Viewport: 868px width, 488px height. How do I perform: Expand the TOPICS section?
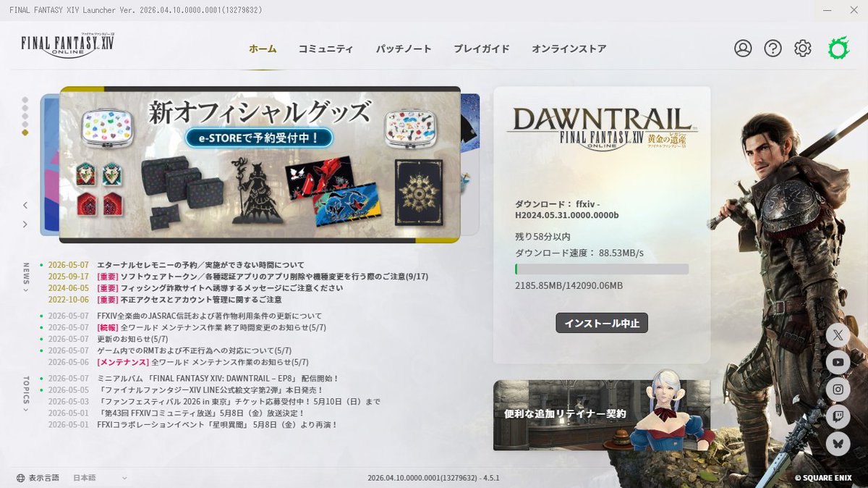coord(26,394)
